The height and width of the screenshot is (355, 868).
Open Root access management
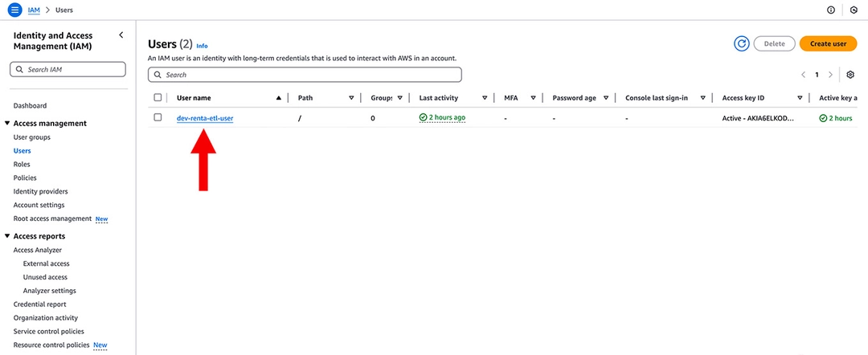click(x=52, y=218)
